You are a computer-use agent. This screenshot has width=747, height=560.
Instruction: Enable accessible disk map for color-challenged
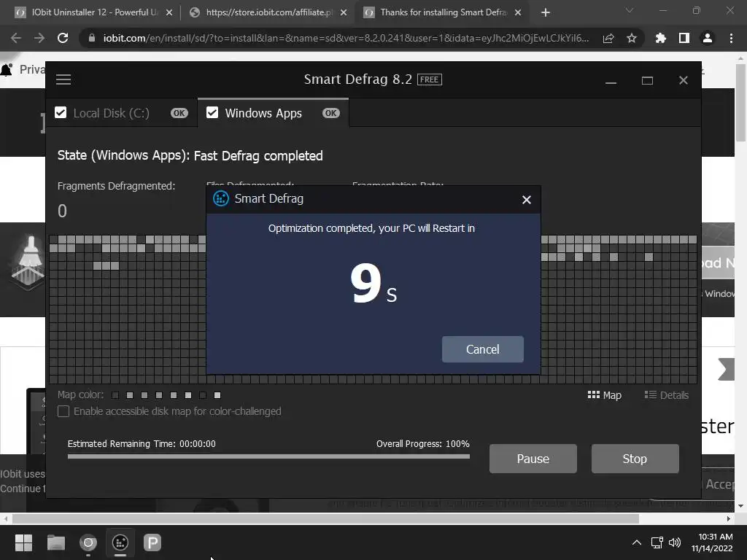(x=63, y=411)
